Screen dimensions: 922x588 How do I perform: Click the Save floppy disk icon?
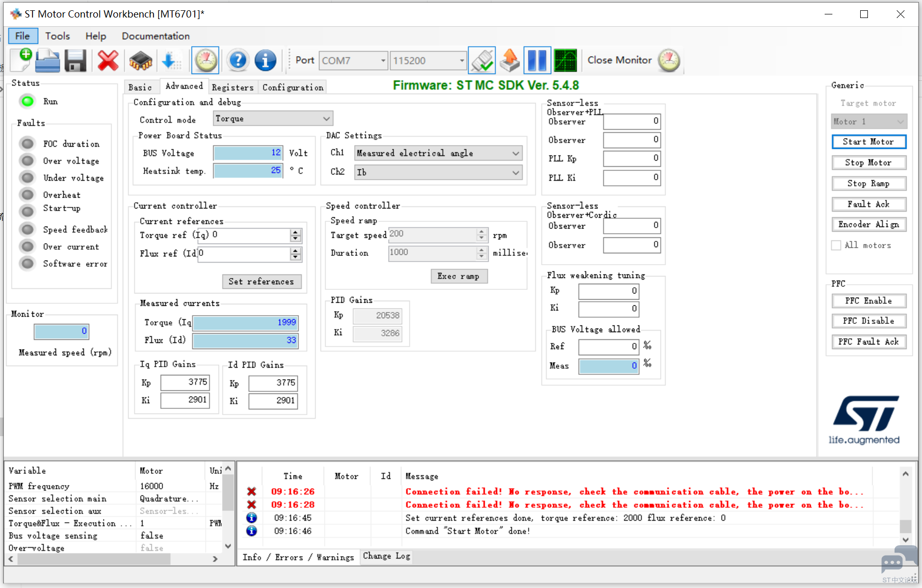(75, 60)
